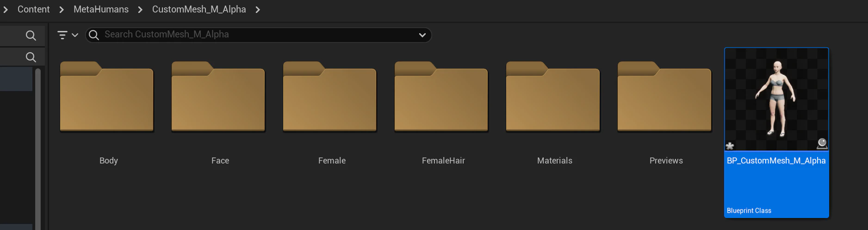The image size is (868, 230).
Task: Expand chevron after Content breadcrumb
Action: (62, 10)
